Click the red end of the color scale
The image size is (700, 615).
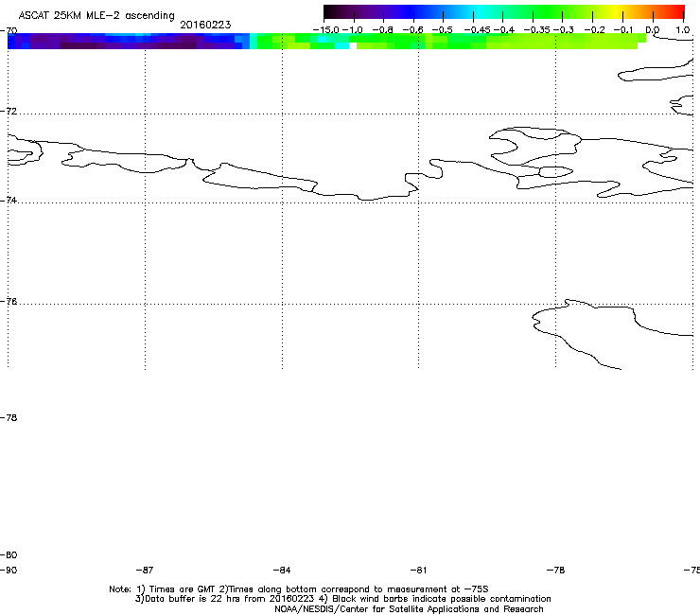point(676,11)
